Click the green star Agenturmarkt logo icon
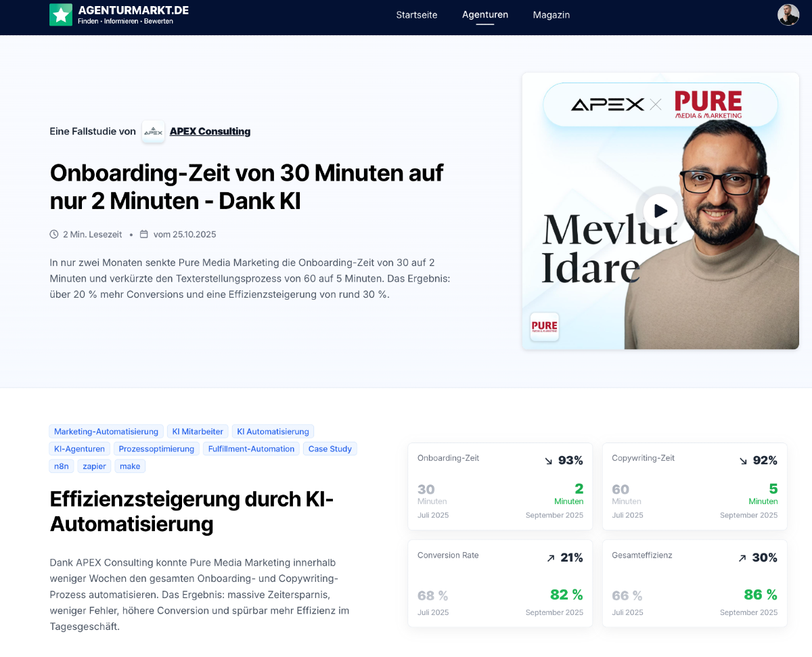Image resolution: width=812 pixels, height=657 pixels. pos(61,15)
